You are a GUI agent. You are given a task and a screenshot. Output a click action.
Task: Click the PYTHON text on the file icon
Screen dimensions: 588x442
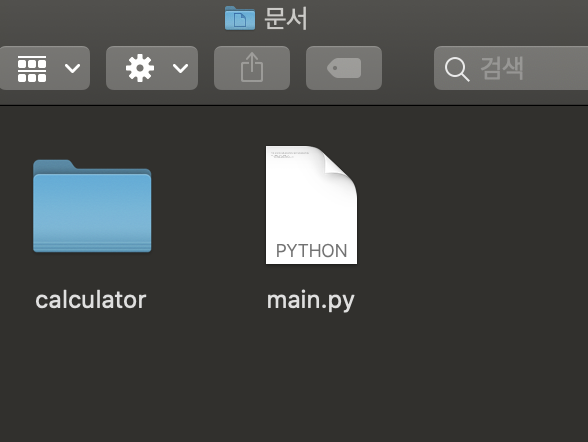coord(311,251)
